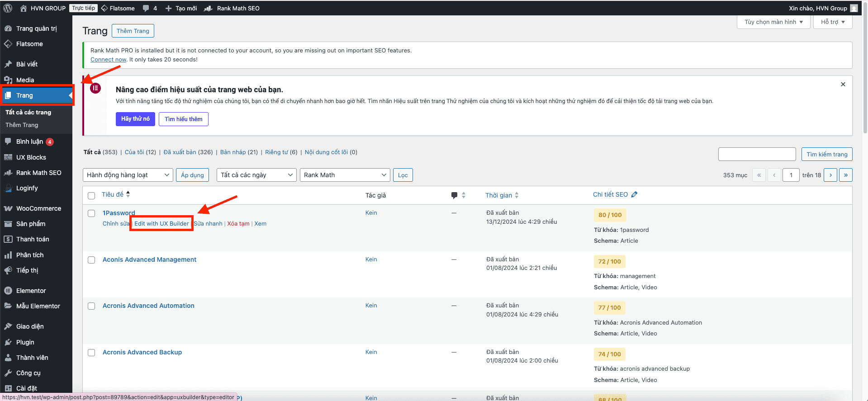The height and width of the screenshot is (401, 868).
Task: Expand Hỗ trợ help panel
Action: [x=833, y=22]
